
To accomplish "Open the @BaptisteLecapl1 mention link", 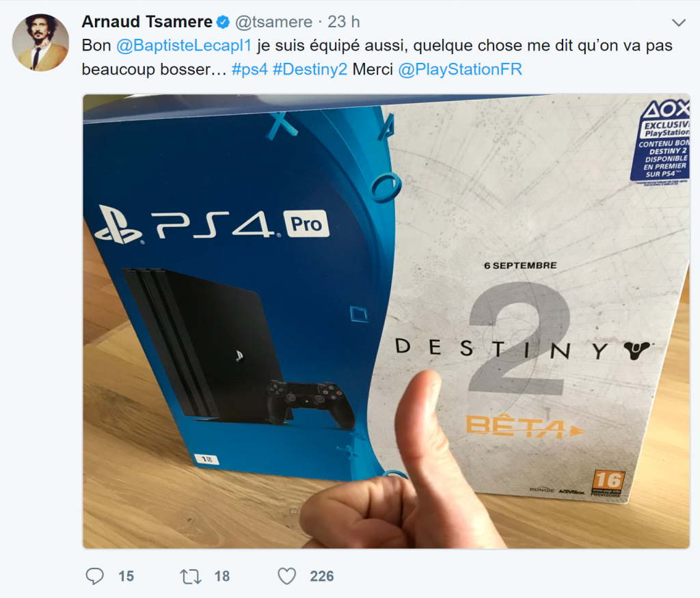I will (x=184, y=46).
